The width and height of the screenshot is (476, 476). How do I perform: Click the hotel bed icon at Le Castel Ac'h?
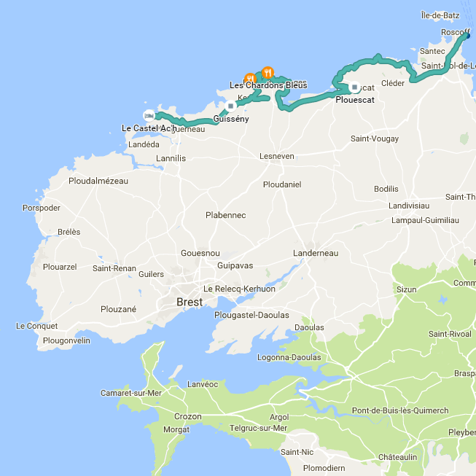point(149,116)
